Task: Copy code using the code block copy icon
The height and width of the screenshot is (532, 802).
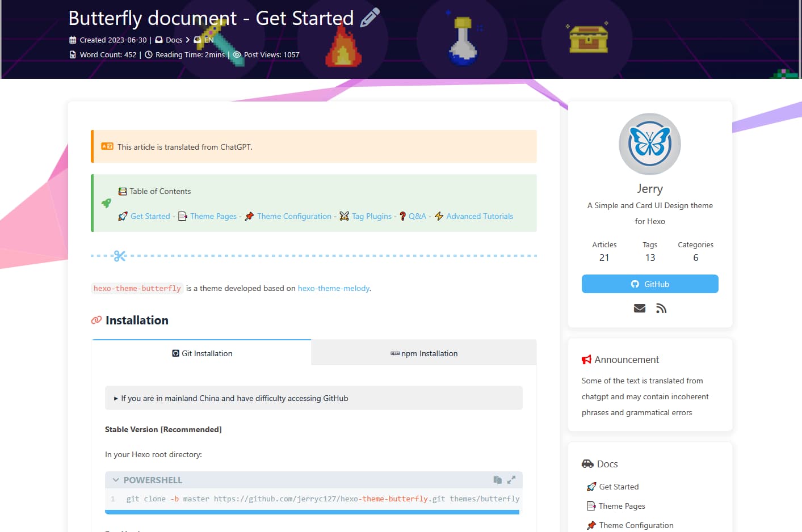Action: (497, 480)
